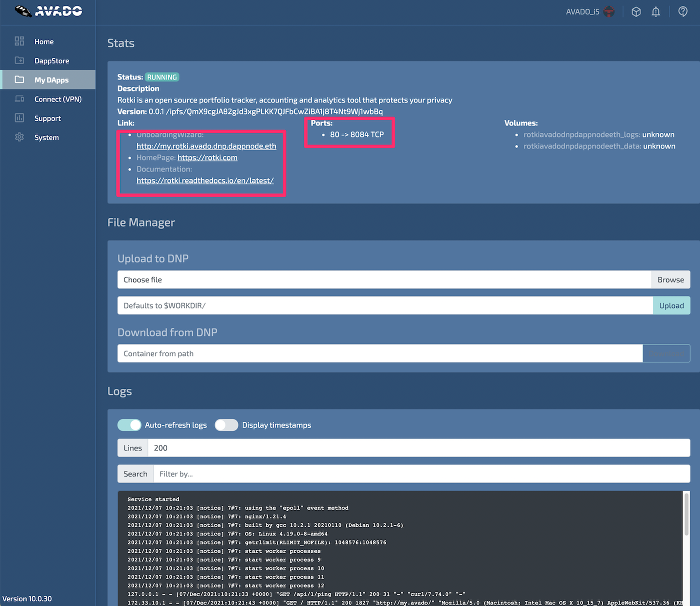Open the DappStore menu item
Screen dimensions: 700x606
pos(51,61)
